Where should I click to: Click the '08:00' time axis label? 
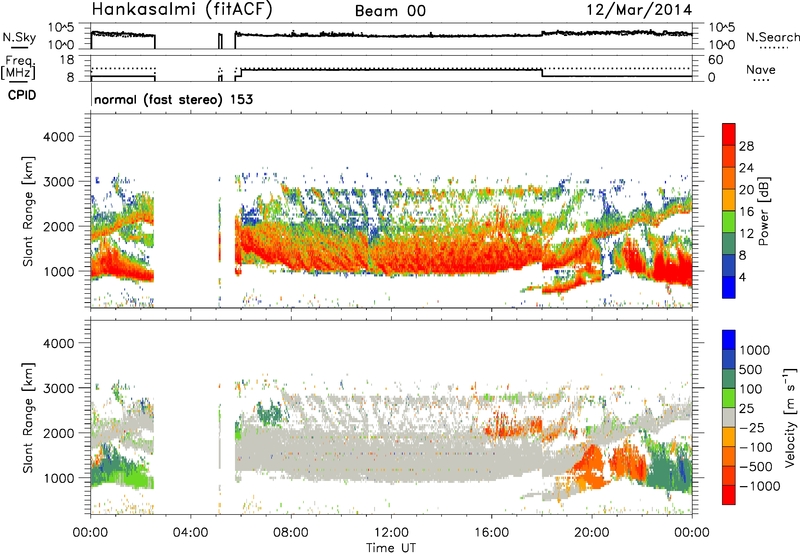tap(291, 533)
